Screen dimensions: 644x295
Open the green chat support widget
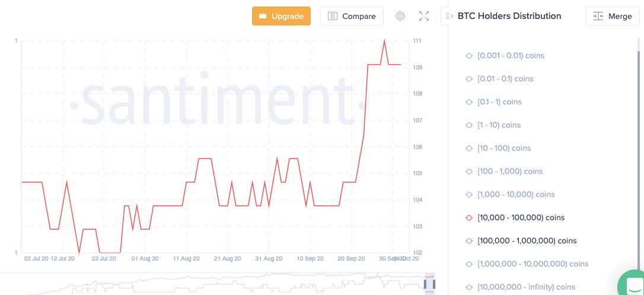(633, 284)
